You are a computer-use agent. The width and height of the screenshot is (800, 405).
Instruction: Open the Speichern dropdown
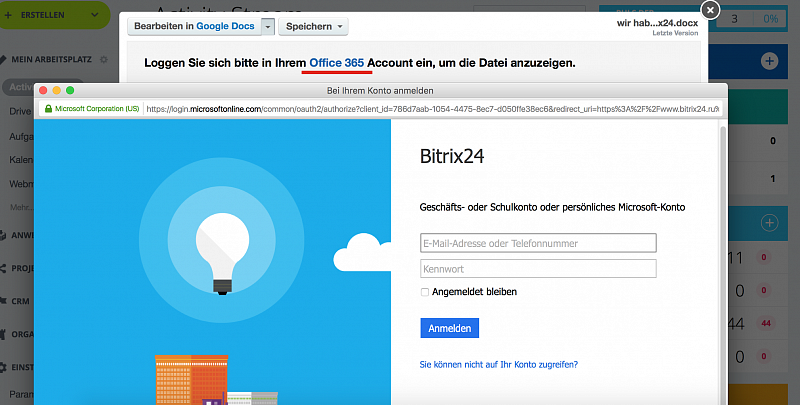313,27
